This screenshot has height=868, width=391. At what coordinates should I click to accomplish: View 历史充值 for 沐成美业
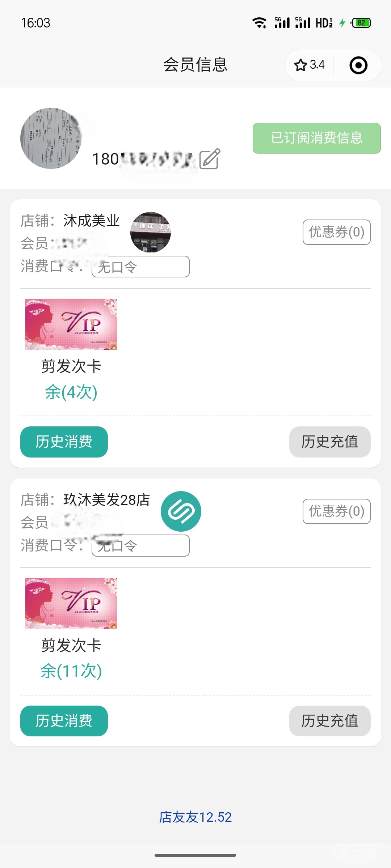329,442
